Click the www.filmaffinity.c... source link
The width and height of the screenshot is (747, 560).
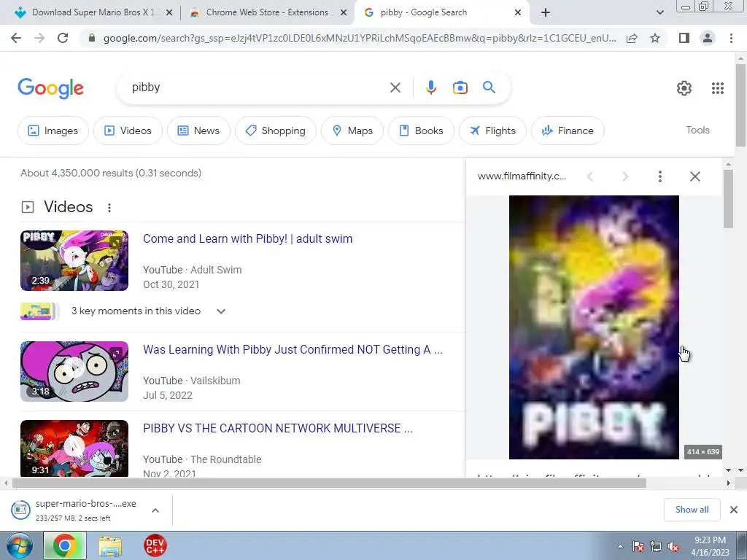(x=522, y=176)
